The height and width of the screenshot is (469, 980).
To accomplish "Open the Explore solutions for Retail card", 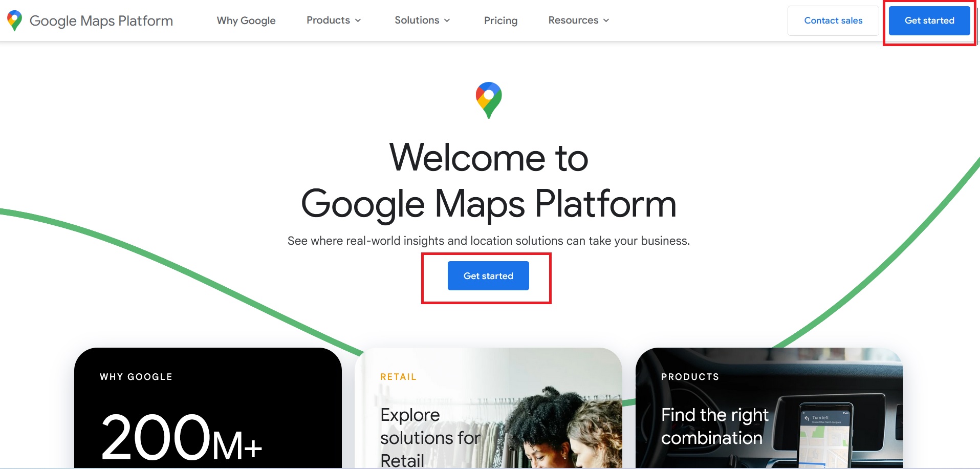I will (488, 408).
